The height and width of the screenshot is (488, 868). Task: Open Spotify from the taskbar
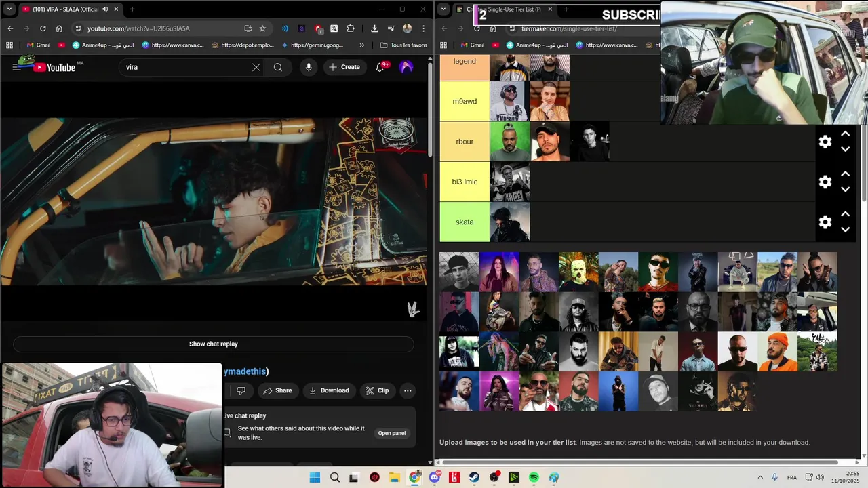click(x=534, y=477)
